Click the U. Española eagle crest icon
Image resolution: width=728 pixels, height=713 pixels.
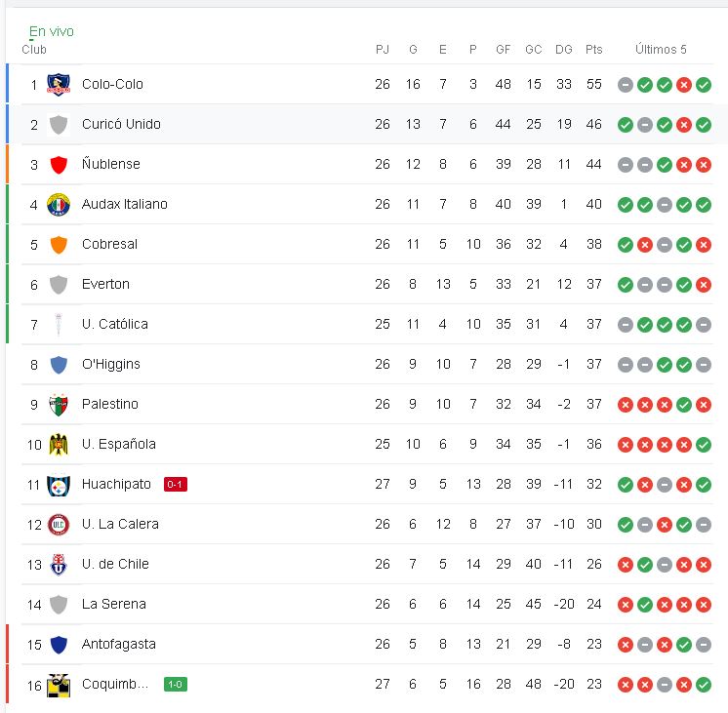tap(59, 444)
